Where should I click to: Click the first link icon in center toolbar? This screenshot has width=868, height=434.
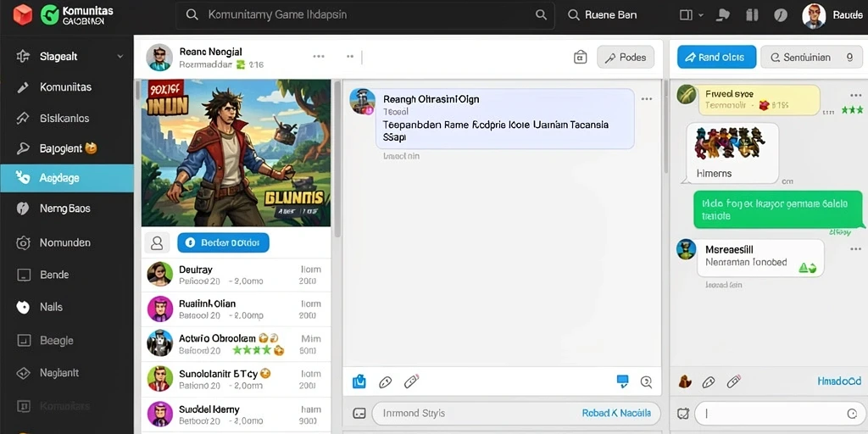tap(386, 381)
